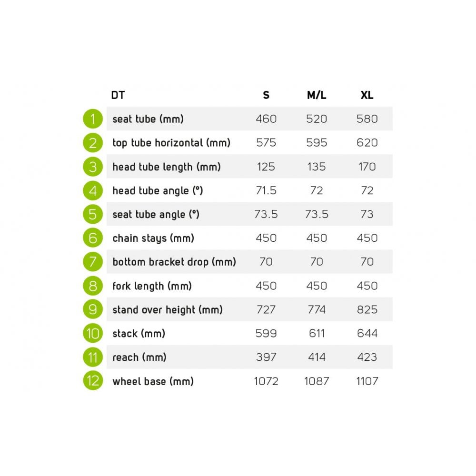Select the green circle numbered 5
Image resolution: width=476 pixels, height=476 pixels.
(93, 214)
